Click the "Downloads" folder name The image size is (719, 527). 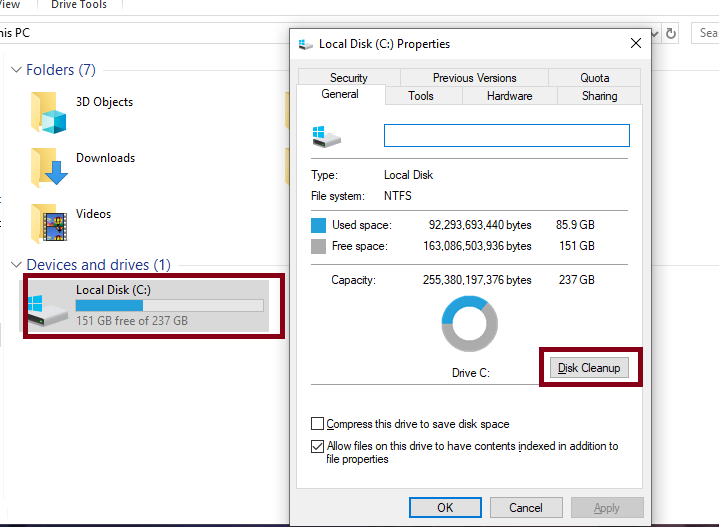click(x=105, y=158)
